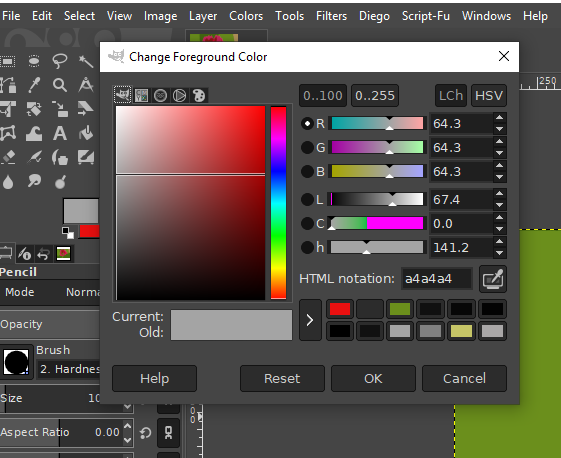The width and height of the screenshot is (561, 458).
Task: Select the Ink tool with inkpot
Action: coord(60,157)
